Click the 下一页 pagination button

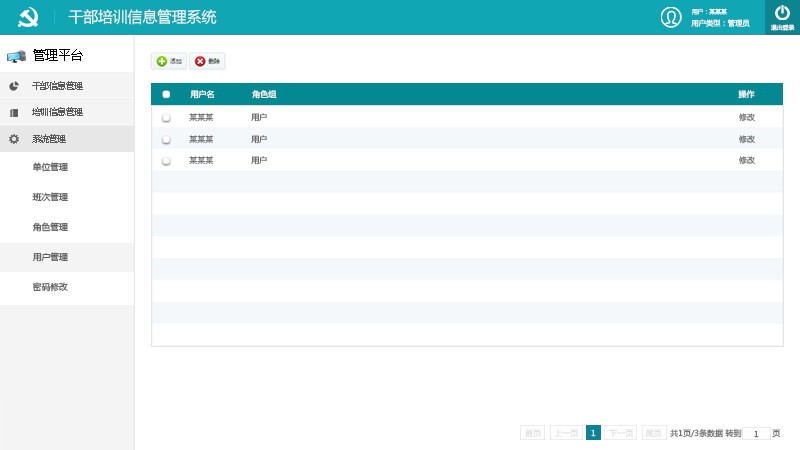tap(620, 433)
